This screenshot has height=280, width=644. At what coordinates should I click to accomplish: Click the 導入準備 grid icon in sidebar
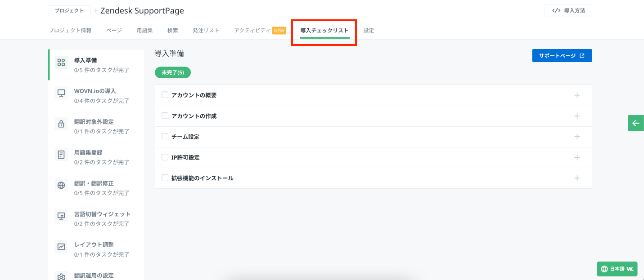tap(61, 62)
